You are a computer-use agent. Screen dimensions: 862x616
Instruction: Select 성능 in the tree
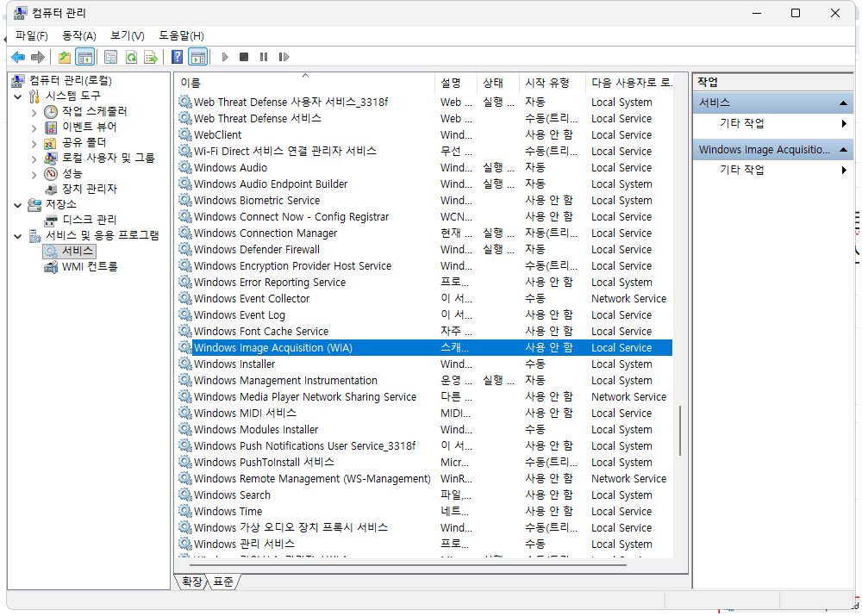pyautogui.click(x=72, y=174)
